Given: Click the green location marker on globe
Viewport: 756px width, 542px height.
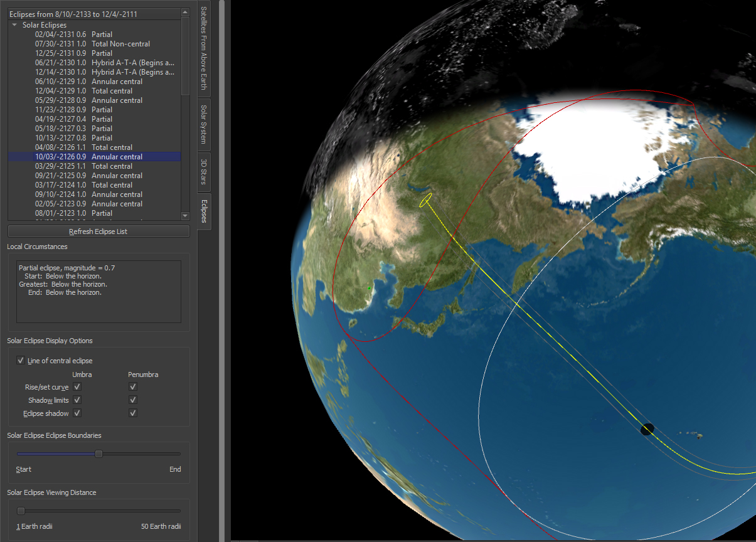Looking at the screenshot, I should point(370,288).
